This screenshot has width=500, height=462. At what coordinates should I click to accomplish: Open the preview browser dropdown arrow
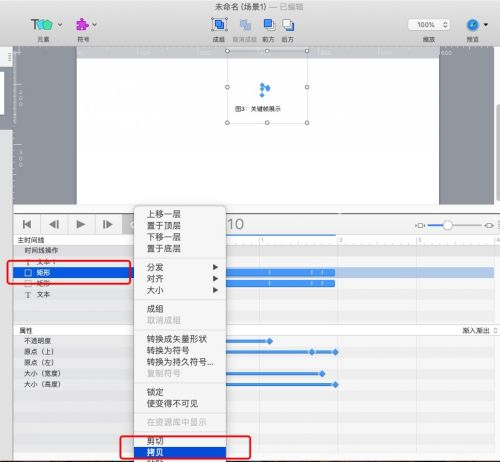coord(486,25)
